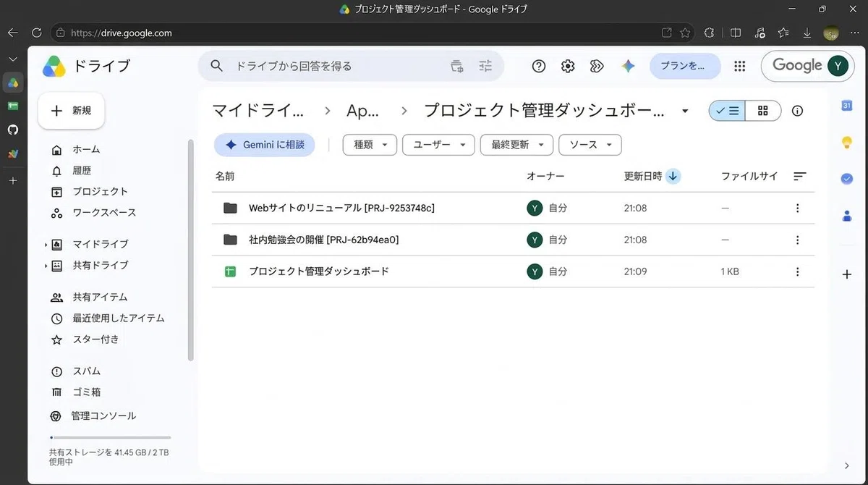Open more actions for Webサイトのリニューアル row
868x485 pixels.
[x=797, y=208]
